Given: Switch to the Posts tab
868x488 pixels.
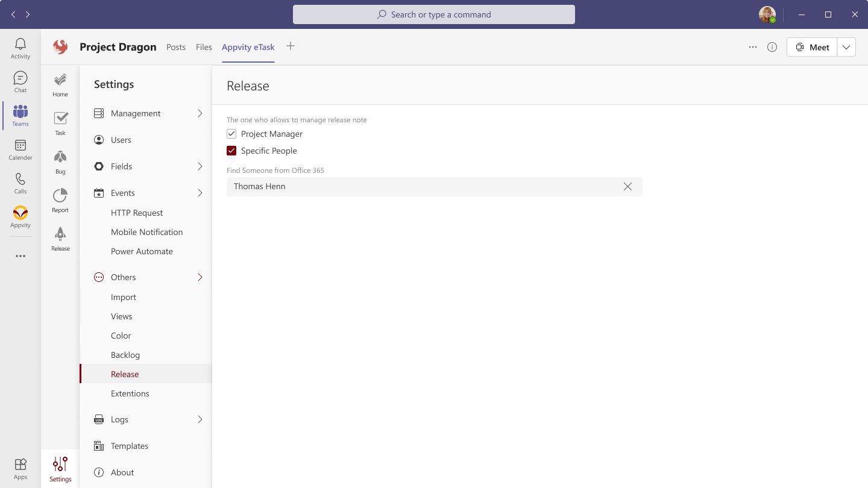Looking at the screenshot, I should (176, 47).
